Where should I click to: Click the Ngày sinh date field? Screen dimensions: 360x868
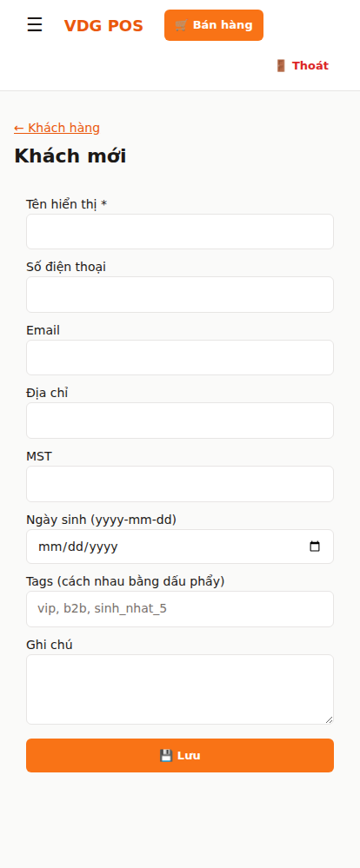point(180,547)
